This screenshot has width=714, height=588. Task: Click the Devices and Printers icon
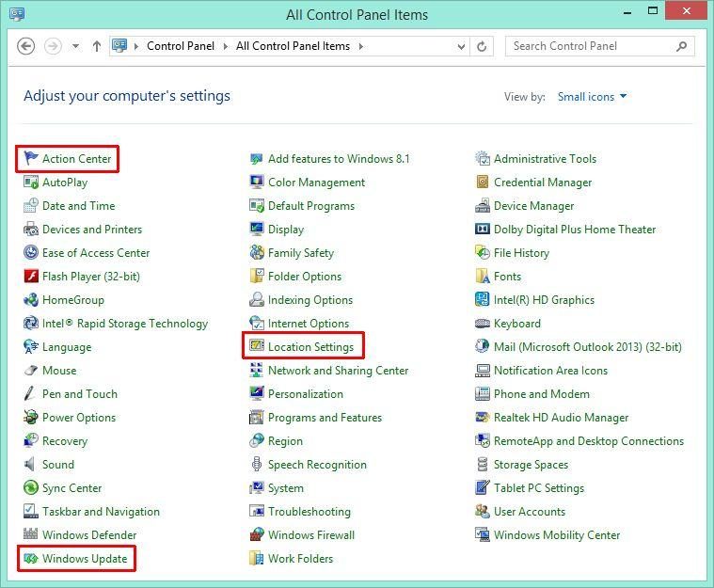(31, 230)
